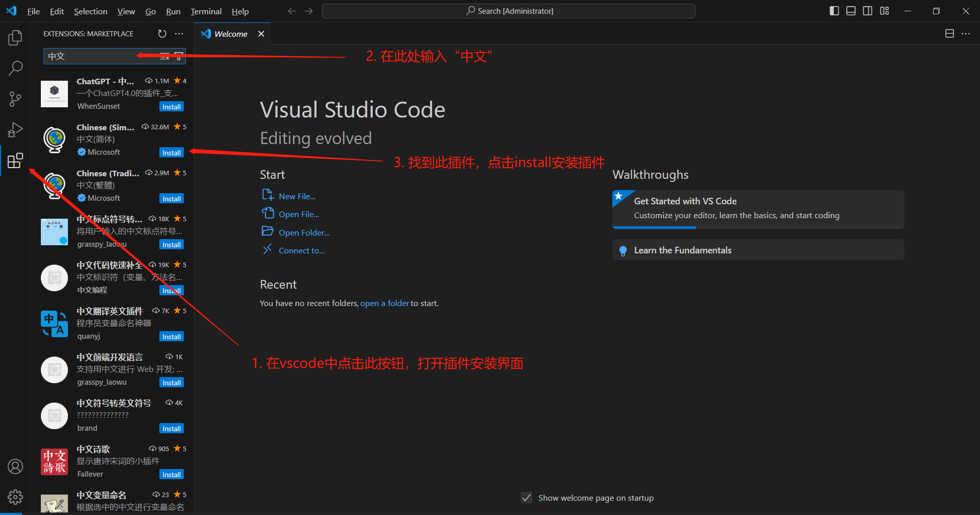Open the Edit menu
980x515 pixels.
57,11
